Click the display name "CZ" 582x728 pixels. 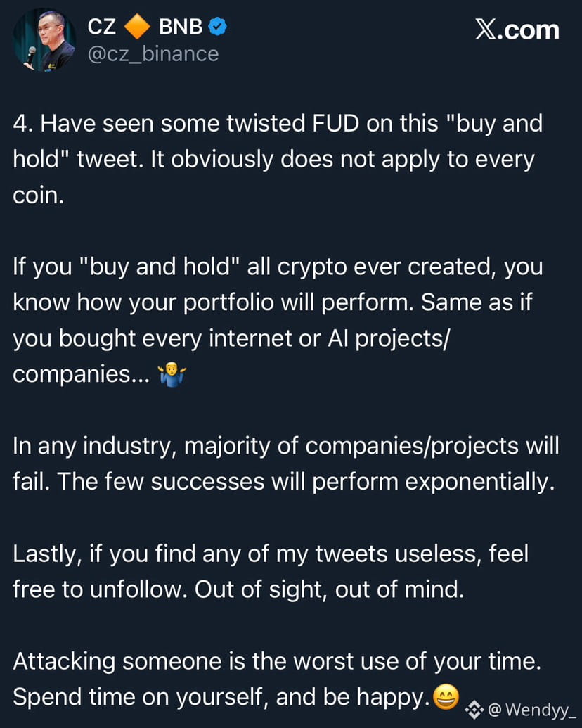[102, 27]
